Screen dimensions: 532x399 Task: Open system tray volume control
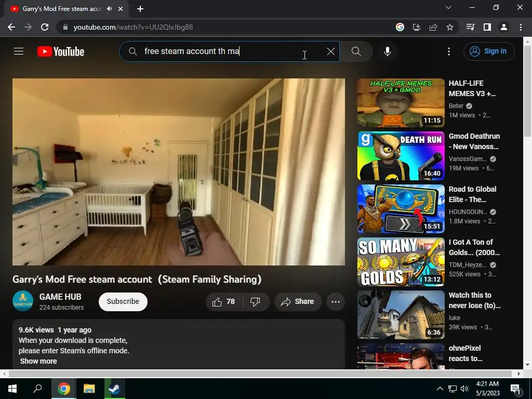[464, 389]
